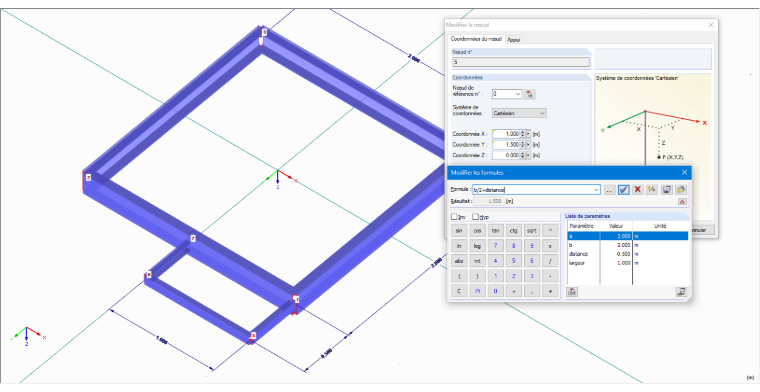
Task: Select parameter row 'b' in the list
Action: (628, 245)
